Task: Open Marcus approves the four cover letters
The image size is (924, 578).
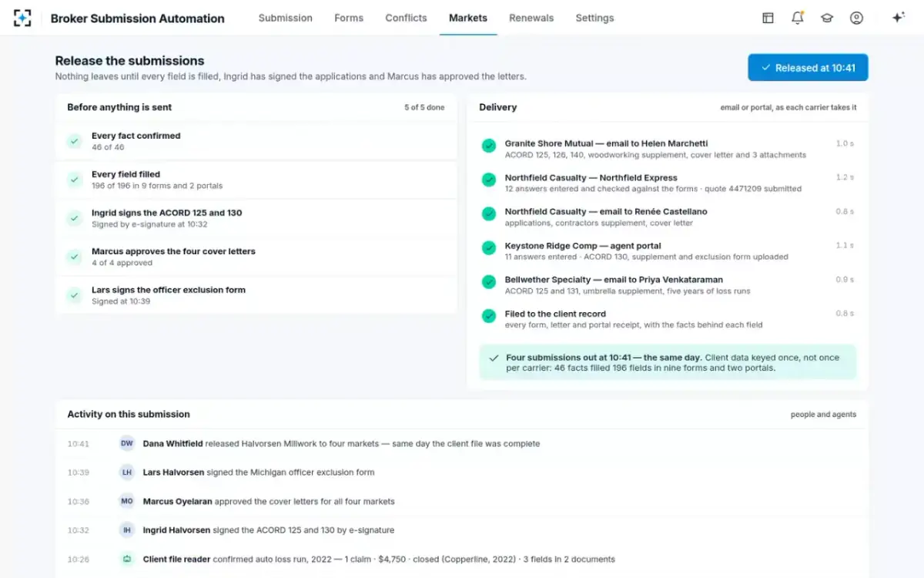Action: pyautogui.click(x=256, y=257)
